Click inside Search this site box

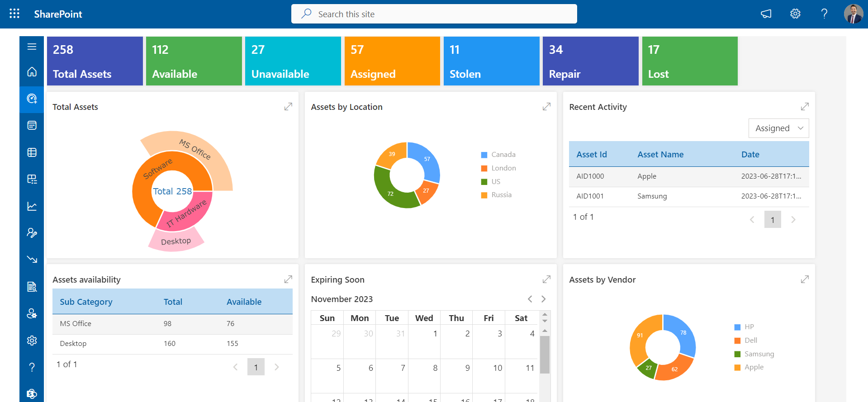coord(434,14)
